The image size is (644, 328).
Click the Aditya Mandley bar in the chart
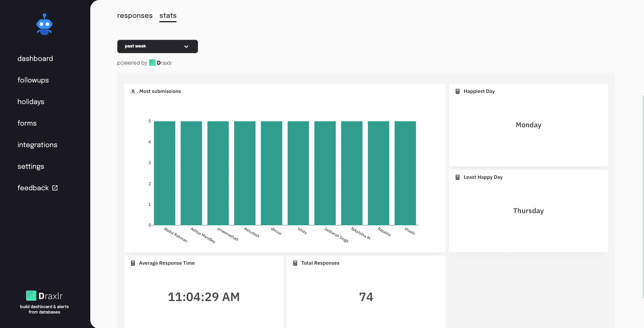point(191,173)
